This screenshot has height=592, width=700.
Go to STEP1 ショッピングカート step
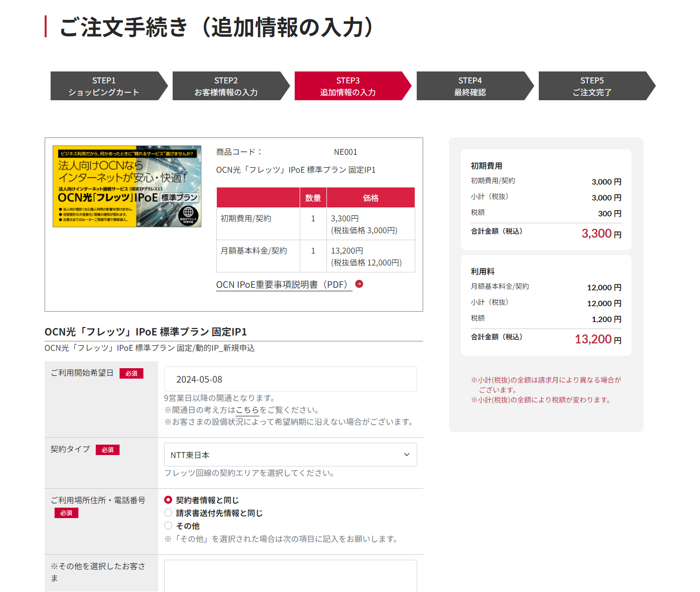point(109,86)
